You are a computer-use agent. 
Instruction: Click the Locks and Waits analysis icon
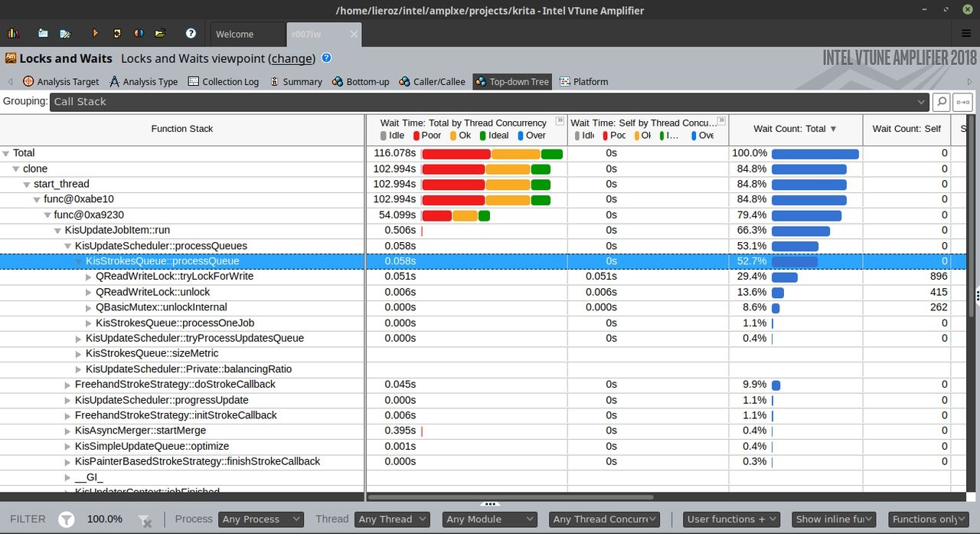(11, 58)
